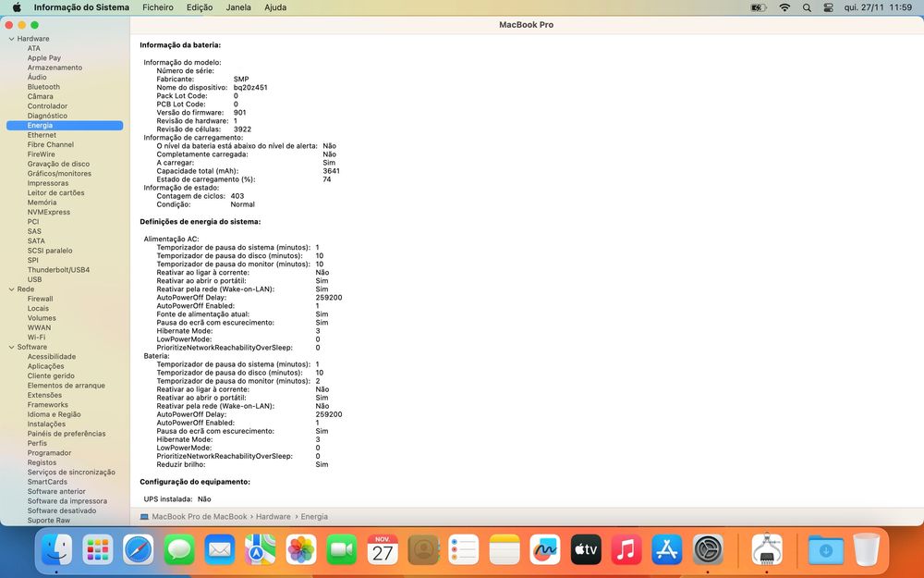Open Downloads folder in dock
This screenshot has height=578, width=924.
(825, 549)
